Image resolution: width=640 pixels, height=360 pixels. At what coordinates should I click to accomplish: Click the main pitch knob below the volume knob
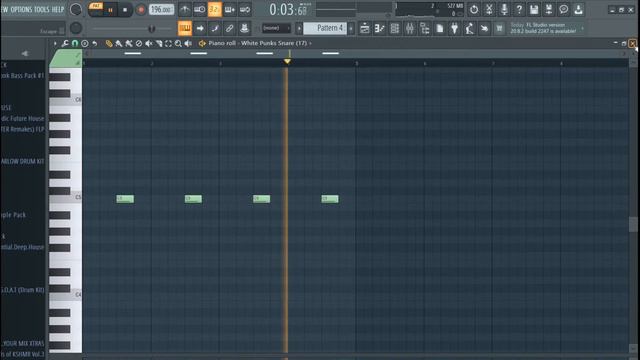click(x=76, y=28)
